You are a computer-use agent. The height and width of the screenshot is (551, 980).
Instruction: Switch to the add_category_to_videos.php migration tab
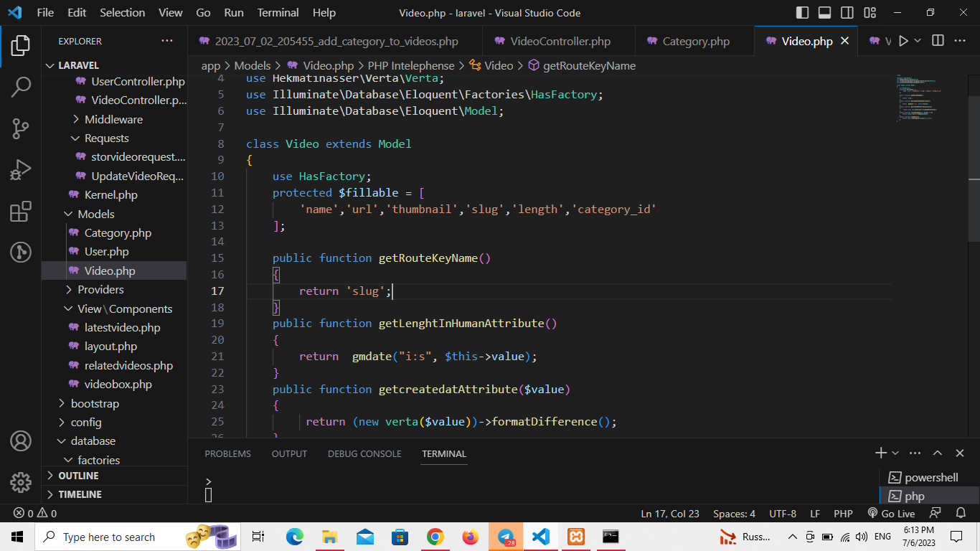(336, 41)
